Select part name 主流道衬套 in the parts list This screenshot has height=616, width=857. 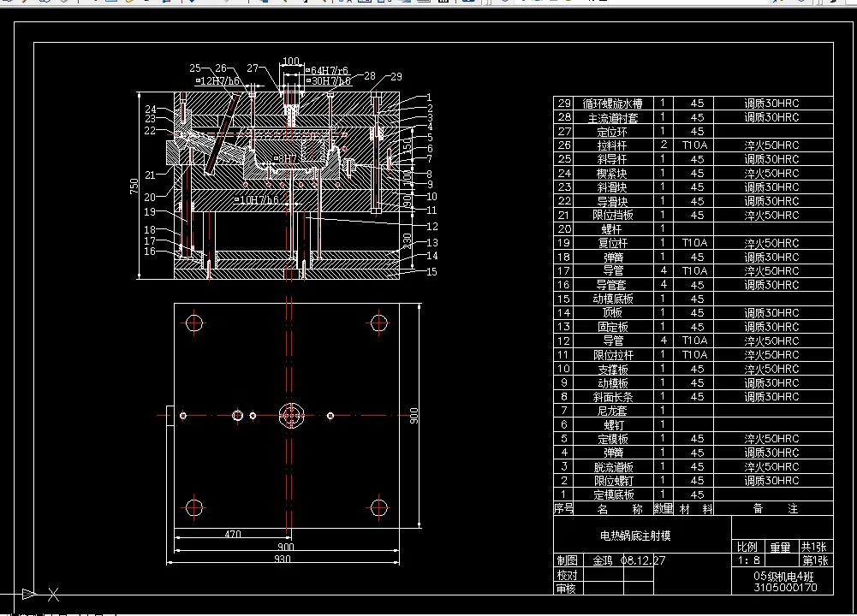[613, 117]
